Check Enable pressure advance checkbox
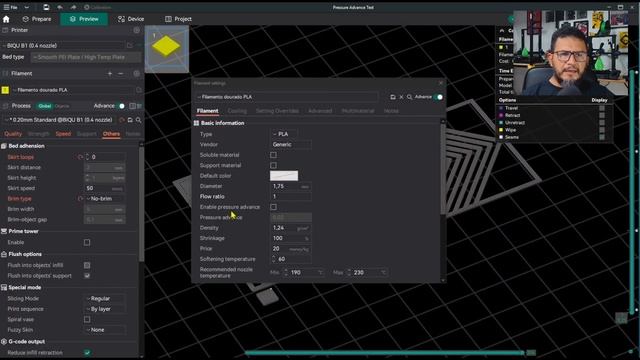This screenshot has width=640, height=360. pos(273,207)
